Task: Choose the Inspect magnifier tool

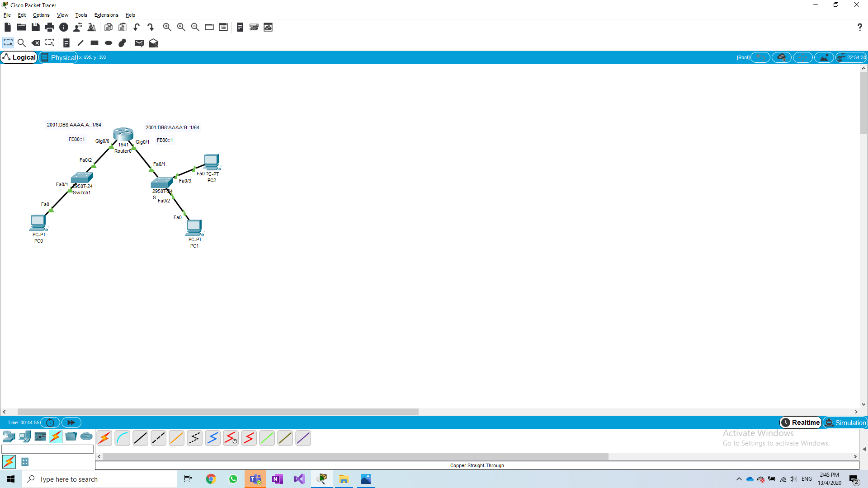Action: pos(21,43)
